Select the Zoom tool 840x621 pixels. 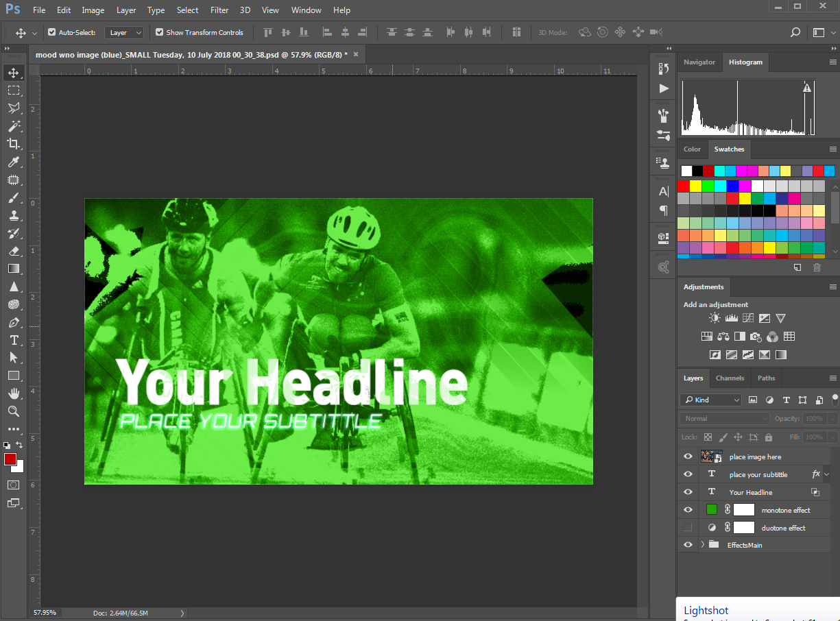[x=14, y=411]
